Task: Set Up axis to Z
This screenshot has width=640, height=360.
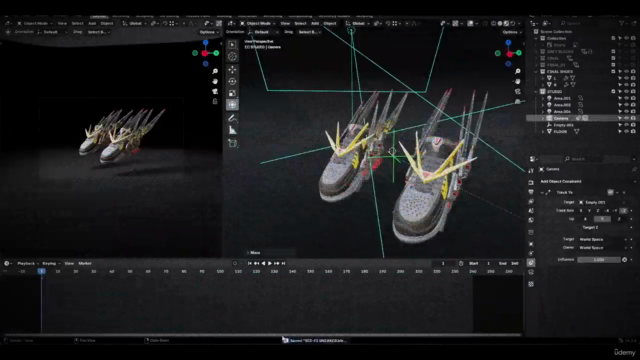Action: point(619,219)
